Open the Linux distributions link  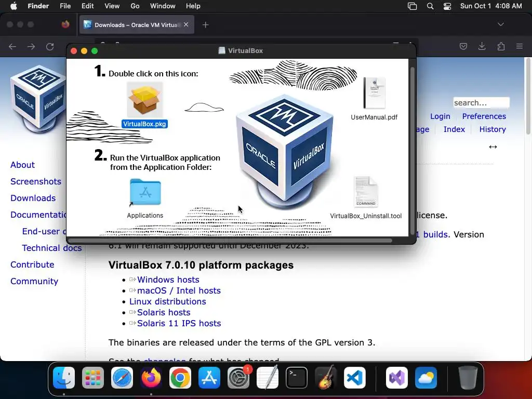point(168,301)
